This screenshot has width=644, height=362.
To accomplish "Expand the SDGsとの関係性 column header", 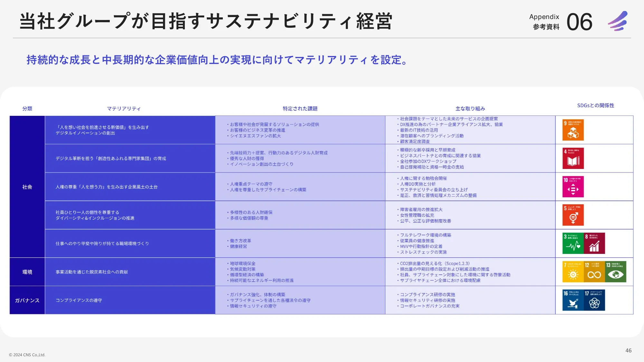I will tap(595, 105).
